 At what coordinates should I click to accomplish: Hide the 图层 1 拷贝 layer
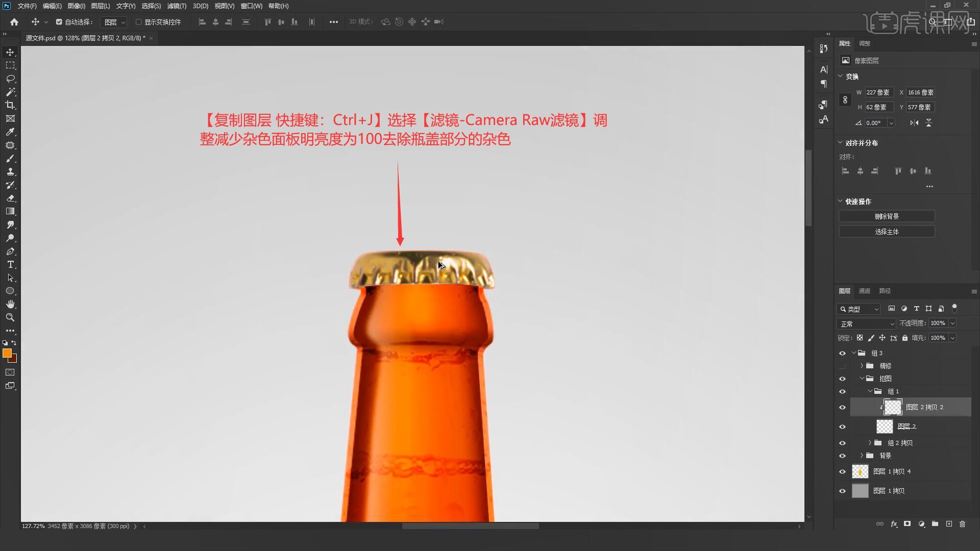click(x=842, y=491)
